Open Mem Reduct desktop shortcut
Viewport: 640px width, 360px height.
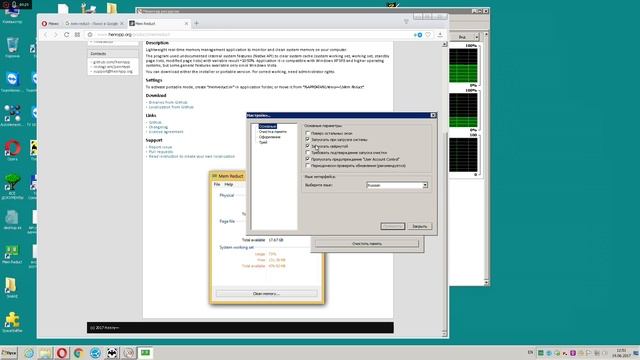[12, 254]
